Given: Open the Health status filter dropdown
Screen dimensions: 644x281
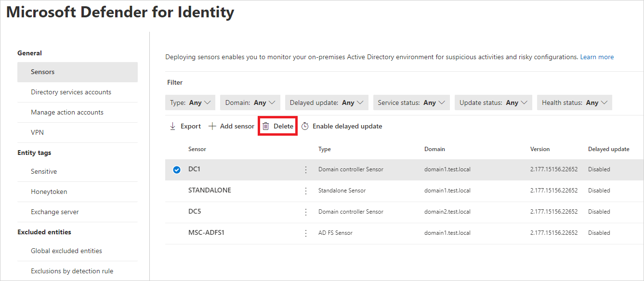Looking at the screenshot, I should coord(574,102).
